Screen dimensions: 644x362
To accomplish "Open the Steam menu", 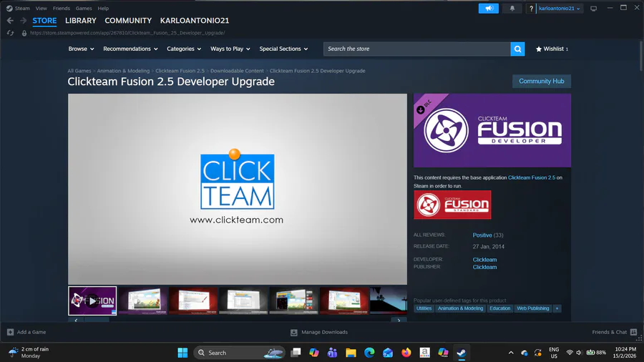I will 22,8.
